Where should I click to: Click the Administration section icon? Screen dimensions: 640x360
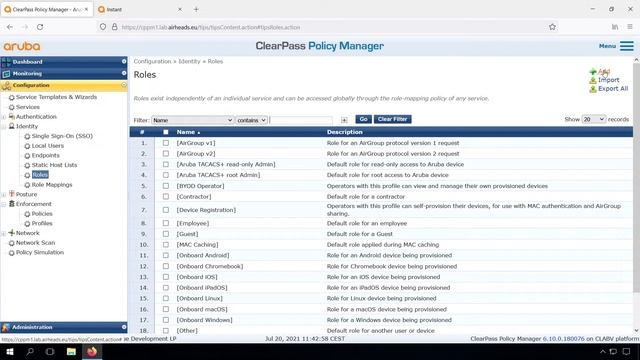6,327
